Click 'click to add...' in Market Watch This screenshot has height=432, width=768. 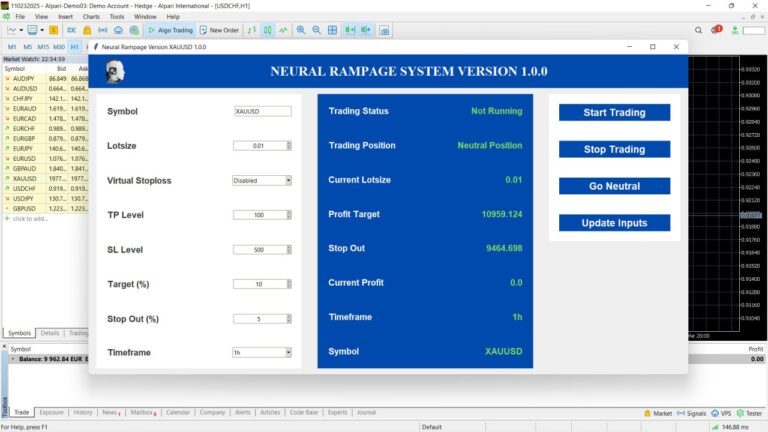[30, 218]
